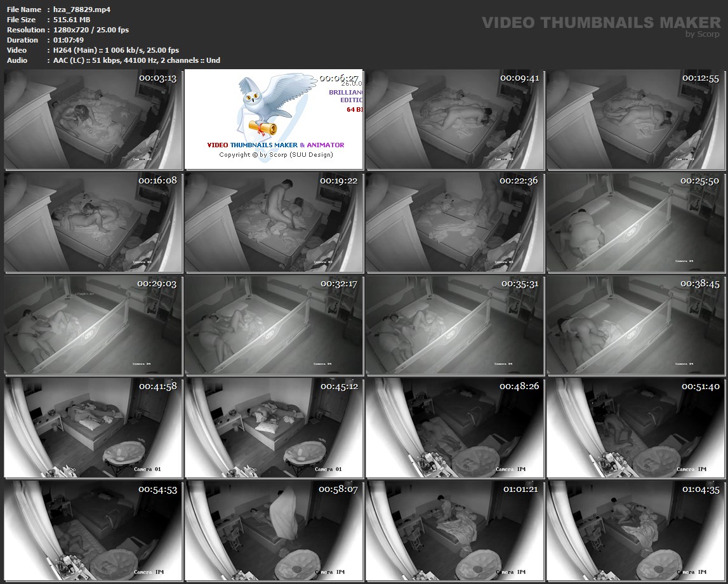Click the 00:06:27 timestamp label

[339, 78]
